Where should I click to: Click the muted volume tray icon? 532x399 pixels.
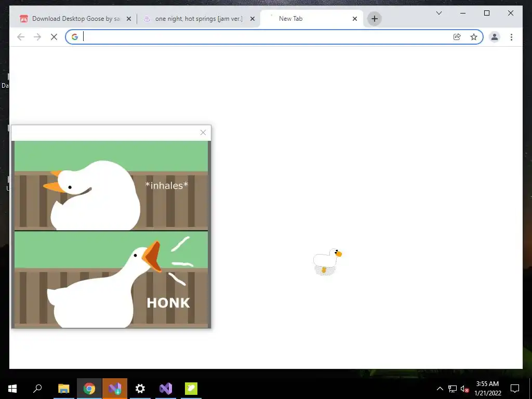pos(464,389)
